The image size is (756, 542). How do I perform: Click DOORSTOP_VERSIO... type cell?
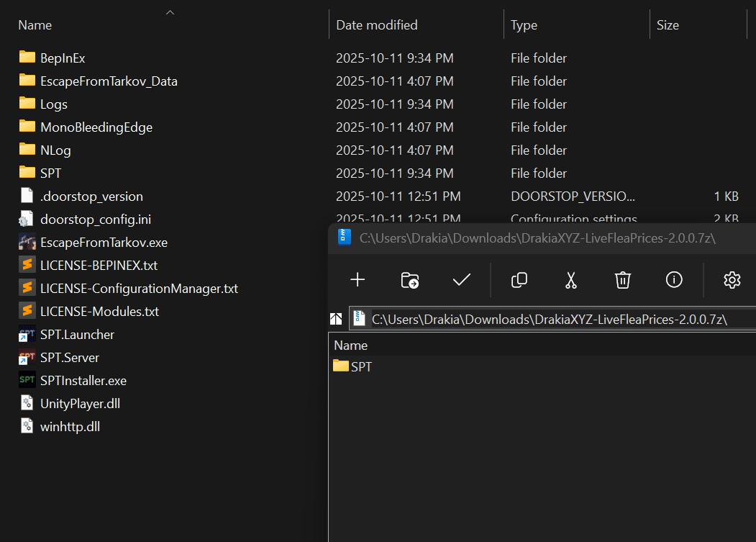pos(573,197)
